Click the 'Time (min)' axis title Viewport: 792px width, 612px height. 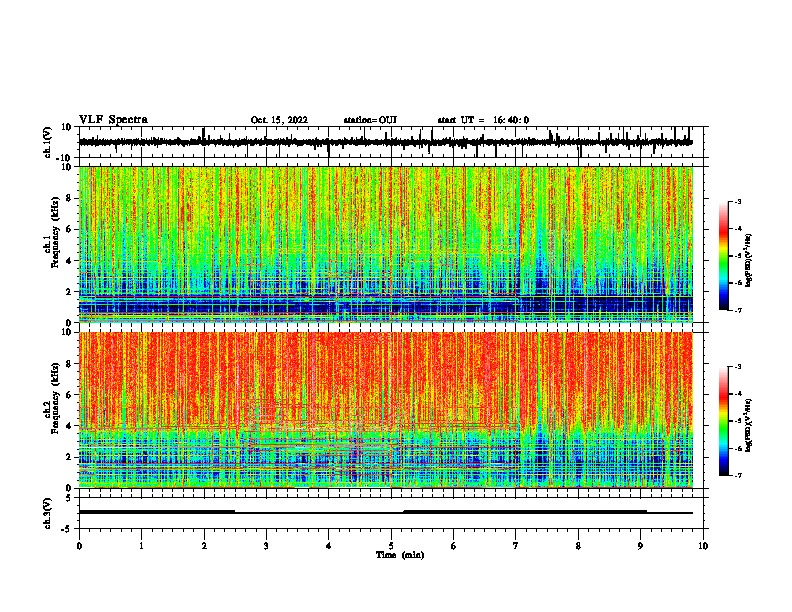(400, 555)
